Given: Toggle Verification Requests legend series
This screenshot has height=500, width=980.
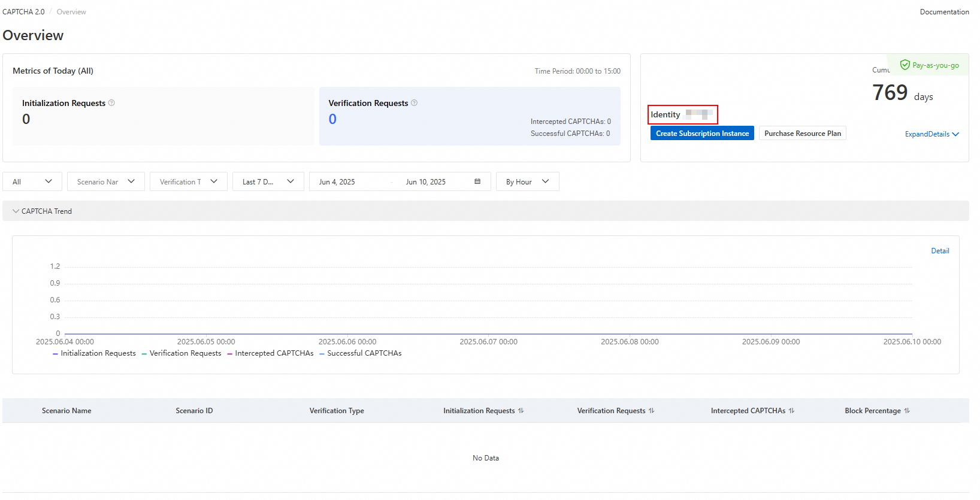Looking at the screenshot, I should click(182, 353).
